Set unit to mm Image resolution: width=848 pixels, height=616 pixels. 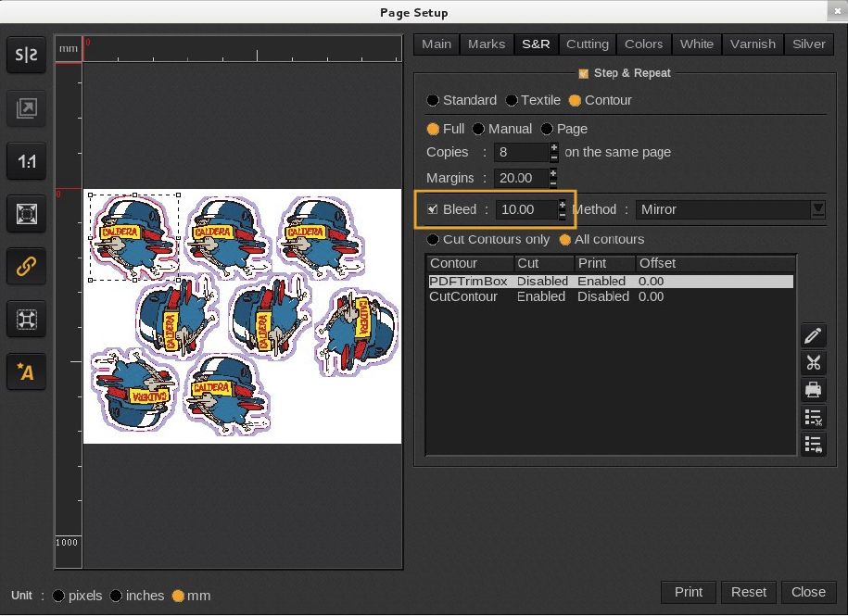click(x=178, y=596)
